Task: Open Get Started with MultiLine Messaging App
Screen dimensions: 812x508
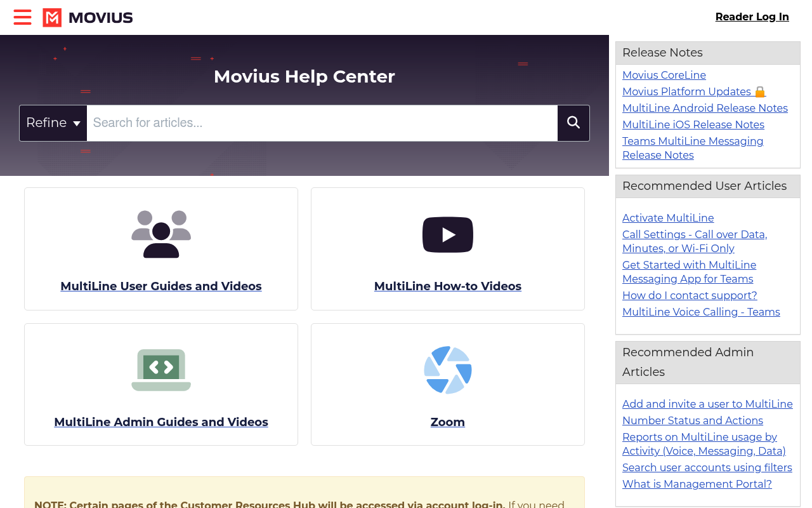Action: (x=690, y=272)
